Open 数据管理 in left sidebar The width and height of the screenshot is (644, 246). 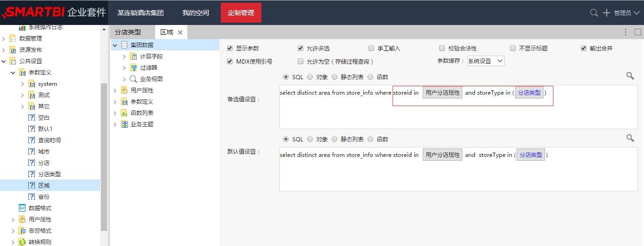click(x=30, y=39)
